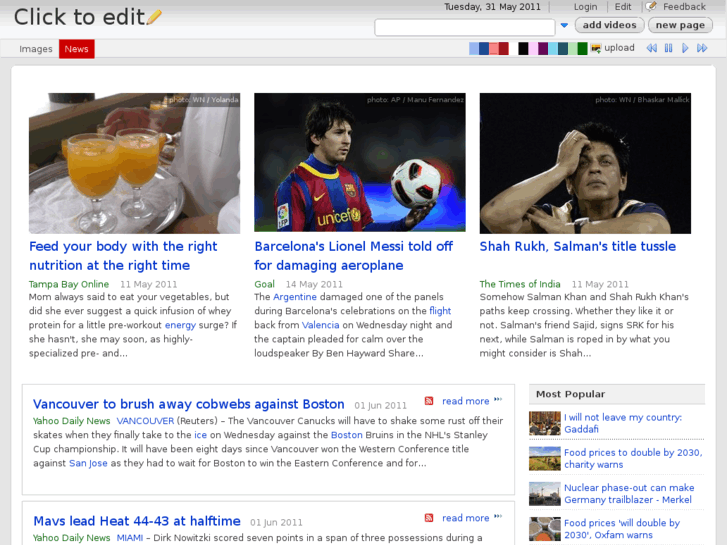Click the Goal source link
The height and width of the screenshot is (545, 727).
(264, 284)
